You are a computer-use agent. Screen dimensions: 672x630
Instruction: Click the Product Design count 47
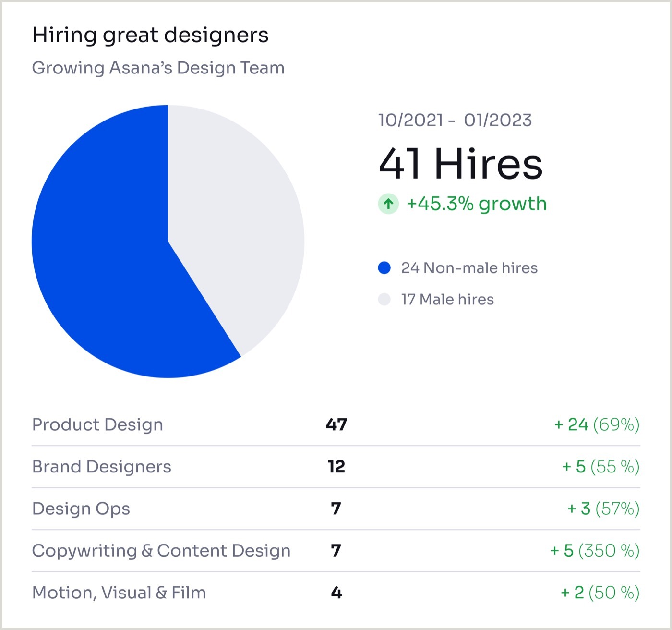tap(336, 424)
